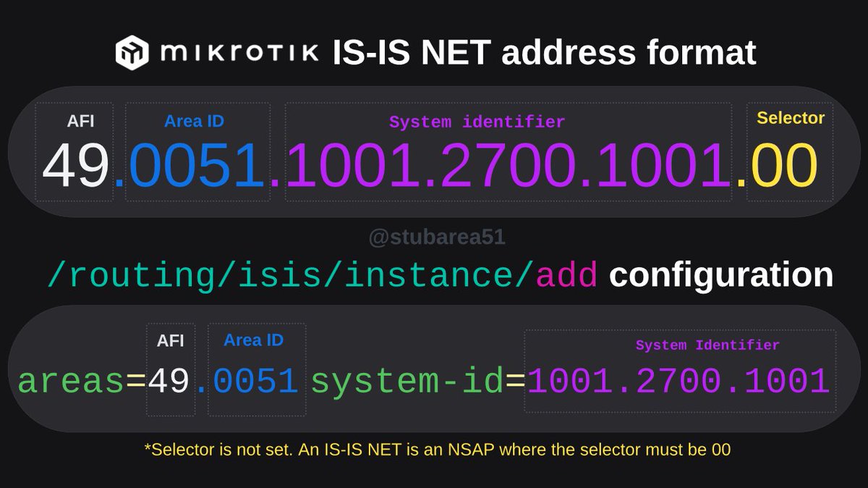Viewport: 868px width, 488px height.
Task: Select the 'IS-IS NET address format' title
Action: (x=545, y=54)
